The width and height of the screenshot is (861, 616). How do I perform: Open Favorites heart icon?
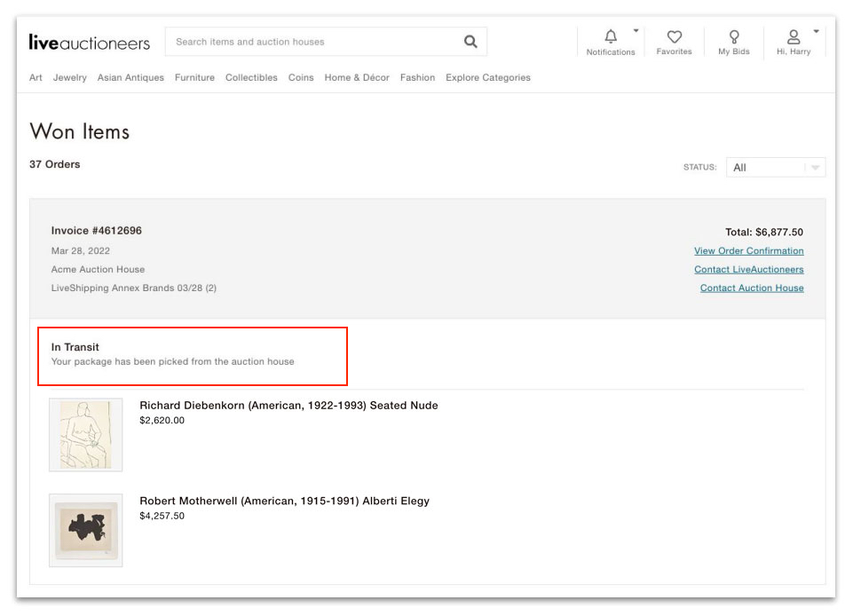pos(674,36)
